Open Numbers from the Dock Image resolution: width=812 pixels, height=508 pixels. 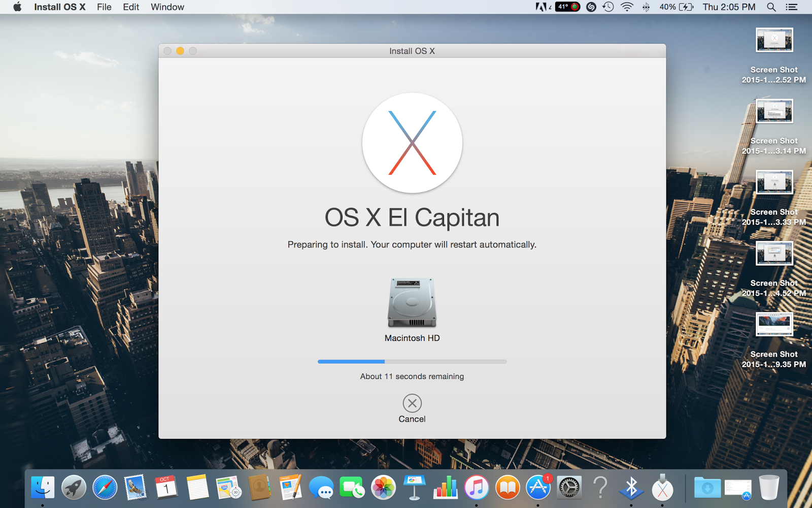445,488
